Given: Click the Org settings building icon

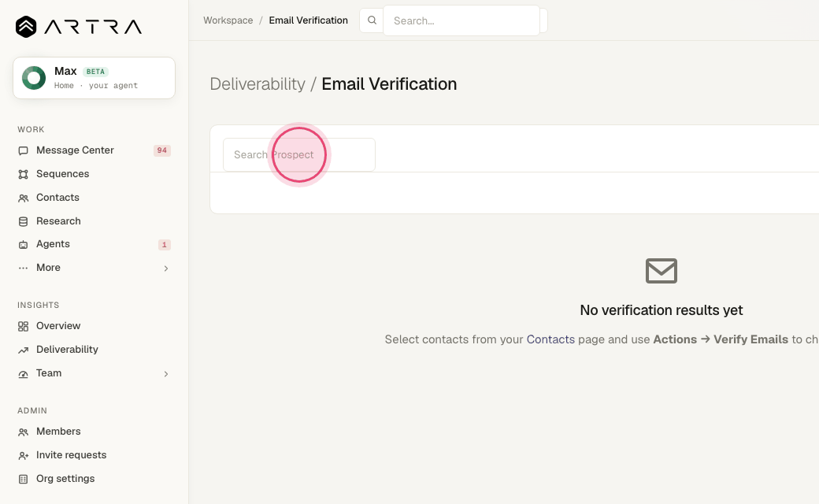Looking at the screenshot, I should click(23, 479).
